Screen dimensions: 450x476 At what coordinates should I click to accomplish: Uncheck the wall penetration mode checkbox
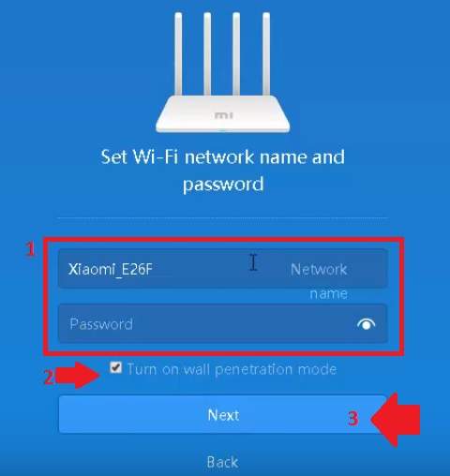pyautogui.click(x=115, y=367)
